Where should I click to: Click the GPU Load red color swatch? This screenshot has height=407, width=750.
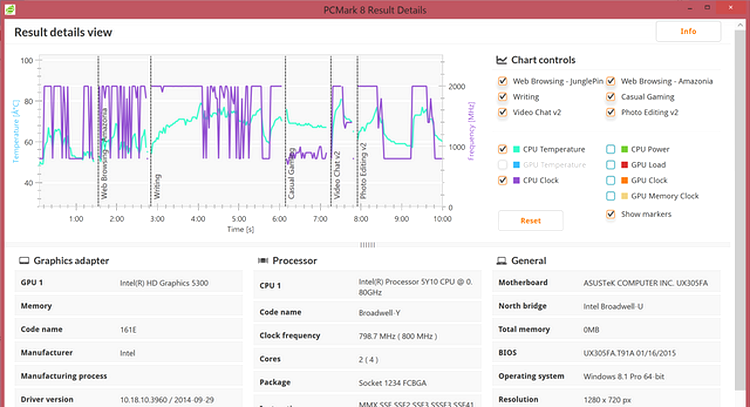[624, 165]
